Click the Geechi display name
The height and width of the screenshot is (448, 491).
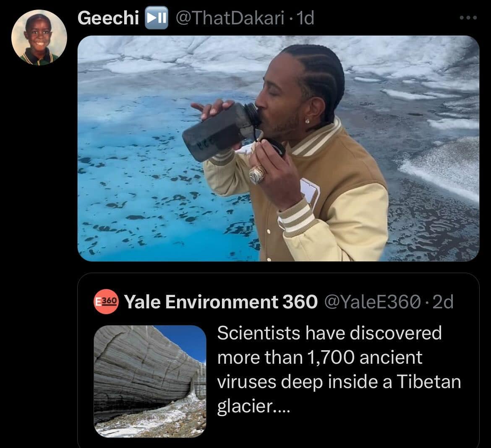[x=108, y=18]
